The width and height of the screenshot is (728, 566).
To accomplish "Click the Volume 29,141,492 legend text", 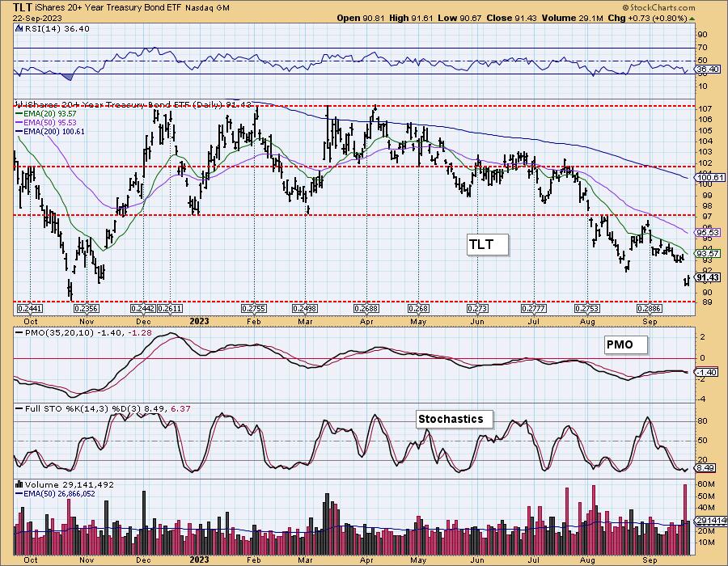I will coord(70,485).
